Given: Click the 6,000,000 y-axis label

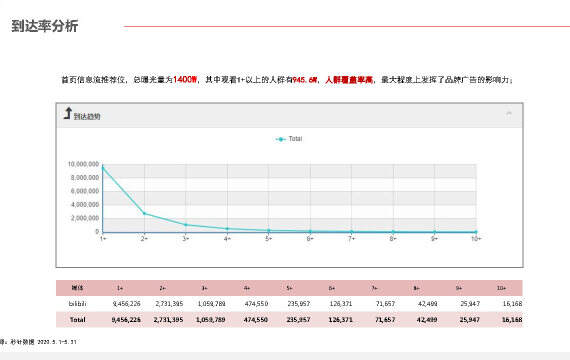Looking at the screenshot, I should 85,191.
